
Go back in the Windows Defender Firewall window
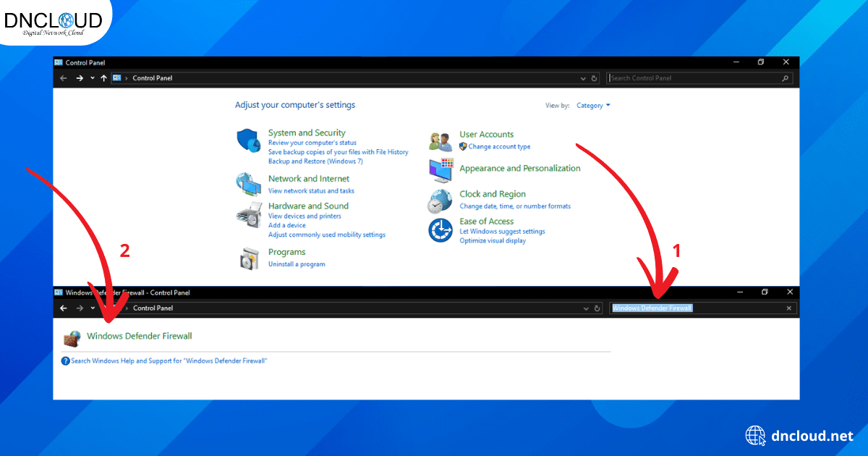[64, 308]
